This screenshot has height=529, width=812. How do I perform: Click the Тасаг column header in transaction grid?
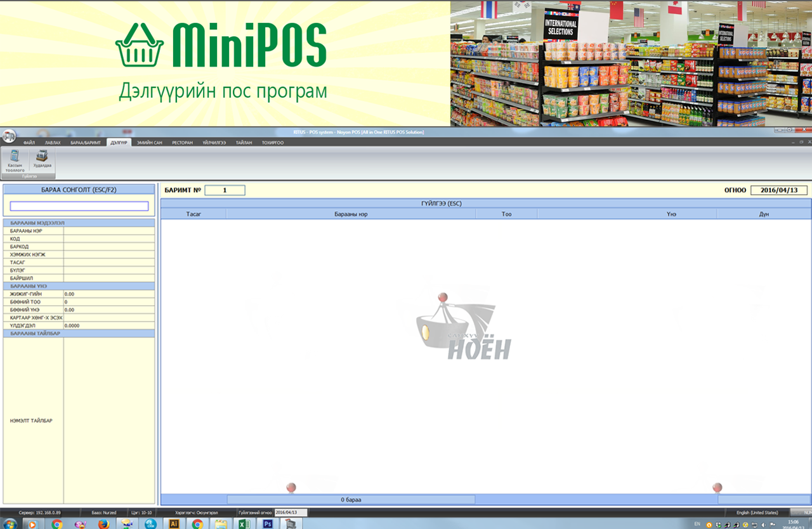[193, 214]
